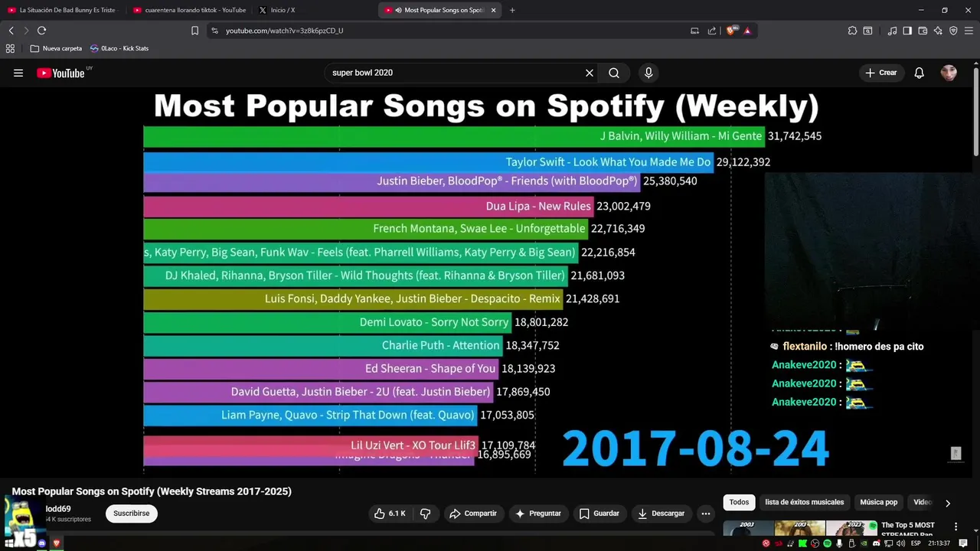Viewport: 980px width, 551px height.
Task: Open site settings icon in address bar
Action: point(214,31)
